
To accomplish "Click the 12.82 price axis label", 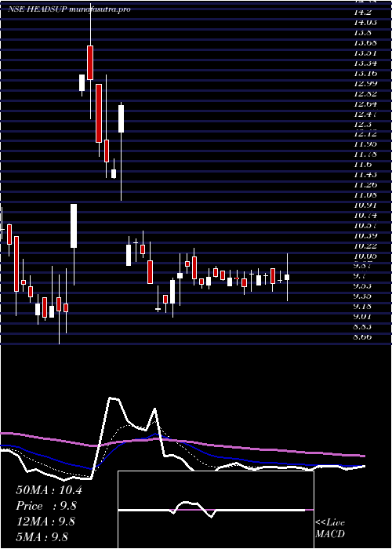I will pyautogui.click(x=365, y=94).
